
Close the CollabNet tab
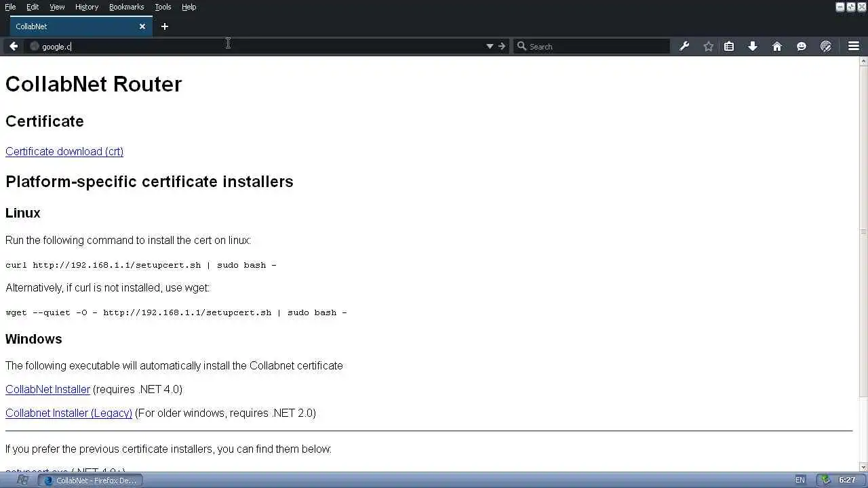(142, 26)
